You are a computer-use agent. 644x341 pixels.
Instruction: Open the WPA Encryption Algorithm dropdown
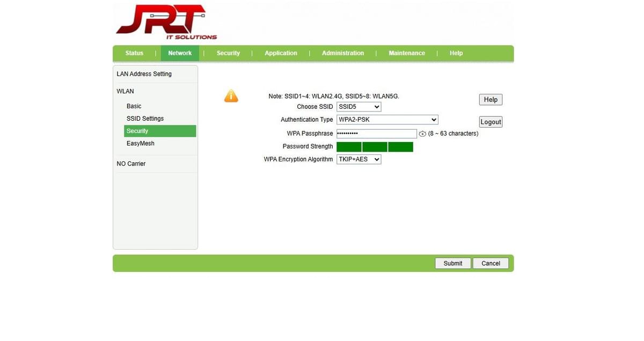point(359,159)
